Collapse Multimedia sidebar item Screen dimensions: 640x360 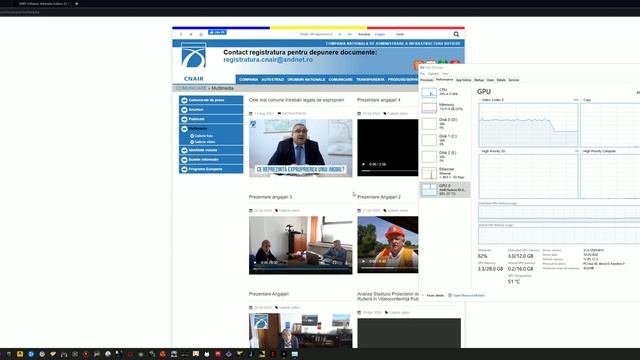211,129
